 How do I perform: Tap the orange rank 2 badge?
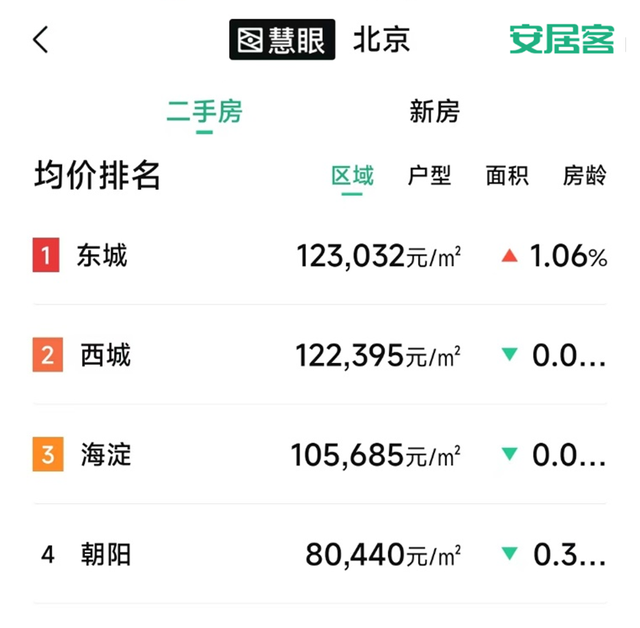click(46, 355)
